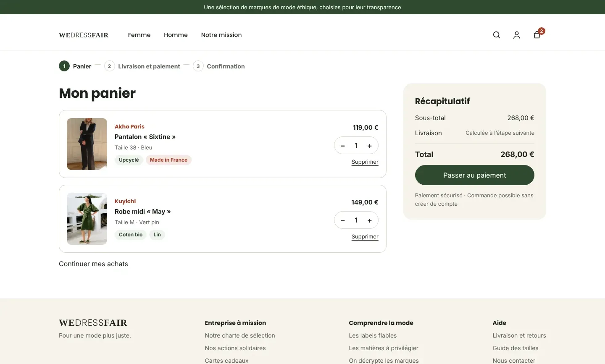605x364 pixels.
Task: Increase quantity of Pantalon Sixtine
Action: click(370, 146)
